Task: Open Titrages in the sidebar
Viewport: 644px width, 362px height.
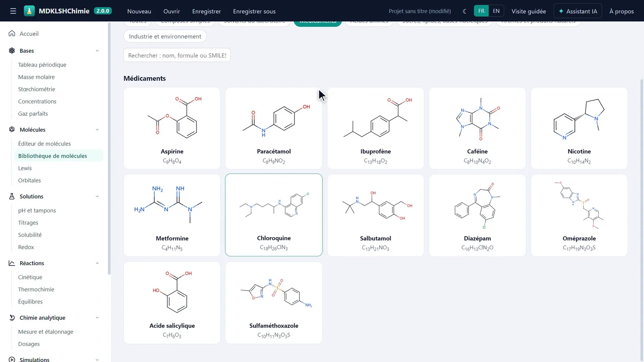Action: point(28,223)
